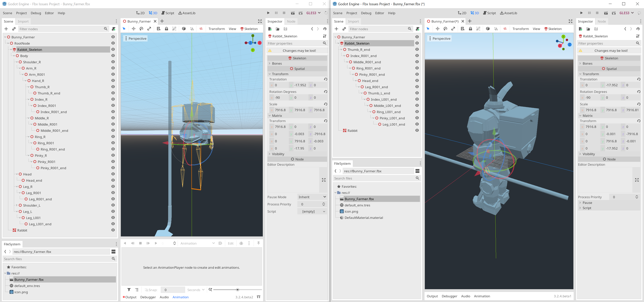Switch to the Import tab in Scene dock
The image size is (644, 302).
tap(23, 21)
